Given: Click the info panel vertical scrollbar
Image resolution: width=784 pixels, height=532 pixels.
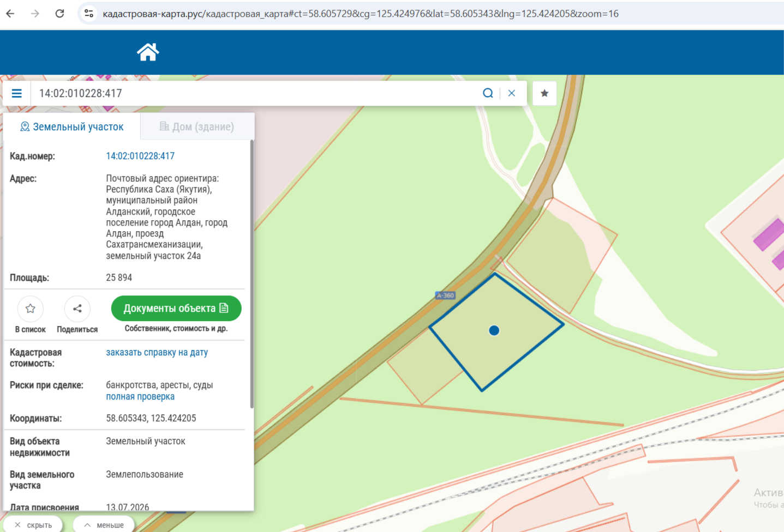Looking at the screenshot, I should click(252, 274).
